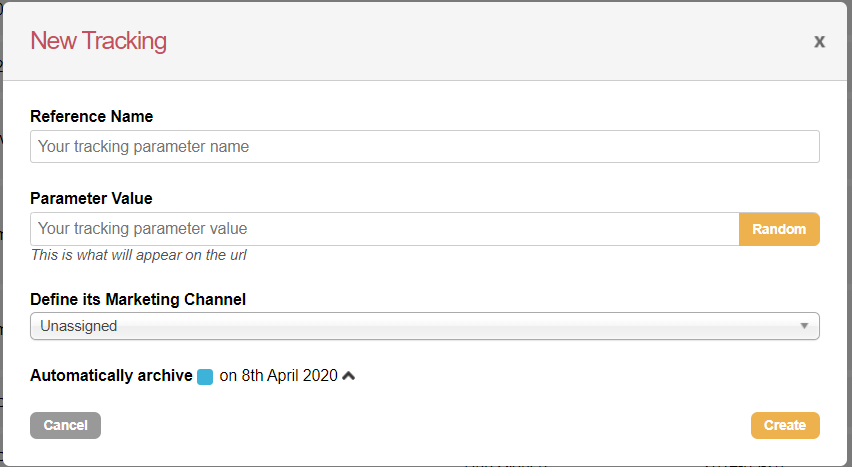Click the Automatically archive label text
The height and width of the screenshot is (467, 852).
pos(111,376)
